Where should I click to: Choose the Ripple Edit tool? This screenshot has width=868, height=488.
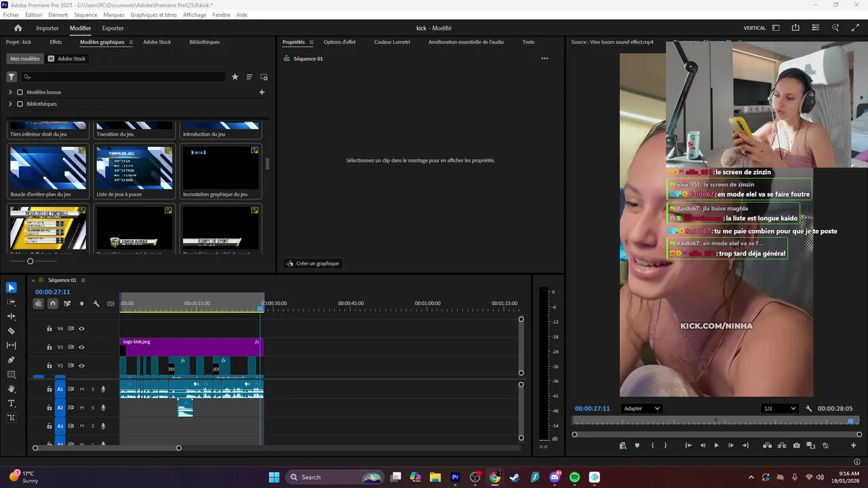(x=11, y=317)
